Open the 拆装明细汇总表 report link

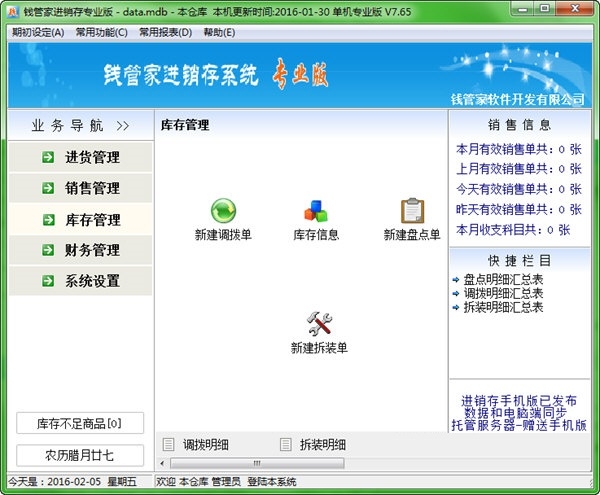tap(503, 307)
